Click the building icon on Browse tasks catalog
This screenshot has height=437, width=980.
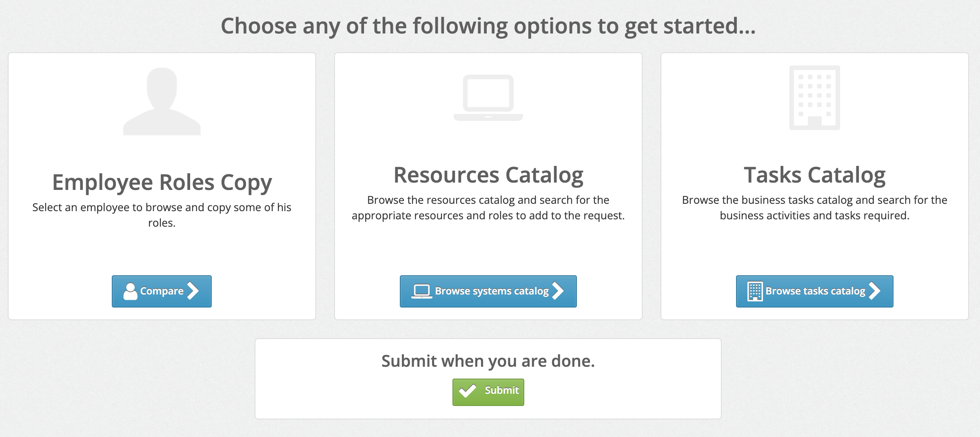[755, 291]
